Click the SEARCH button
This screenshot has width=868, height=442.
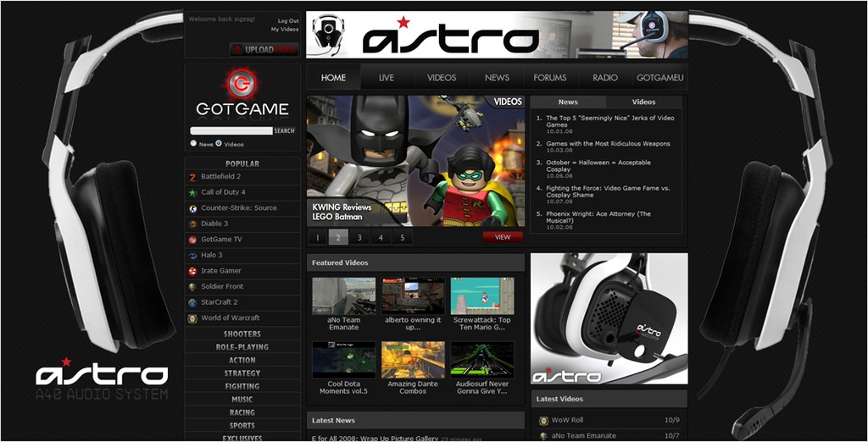[x=284, y=131]
